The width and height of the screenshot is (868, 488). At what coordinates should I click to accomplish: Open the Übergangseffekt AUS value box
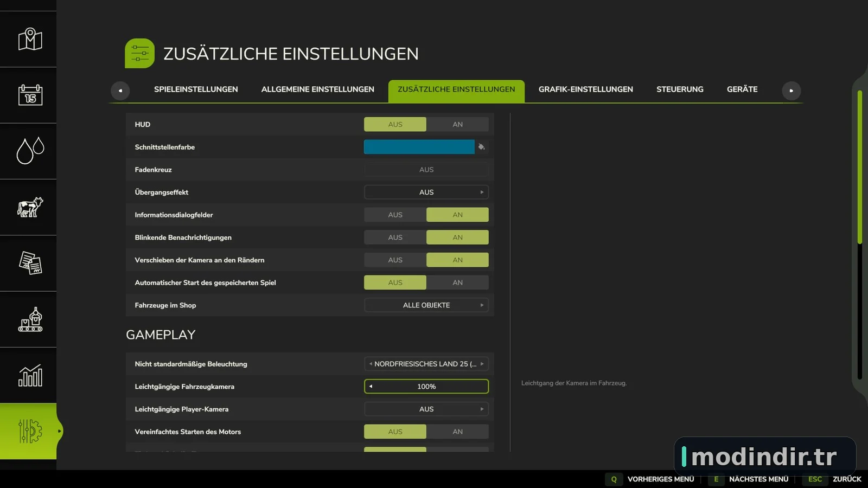click(x=426, y=192)
